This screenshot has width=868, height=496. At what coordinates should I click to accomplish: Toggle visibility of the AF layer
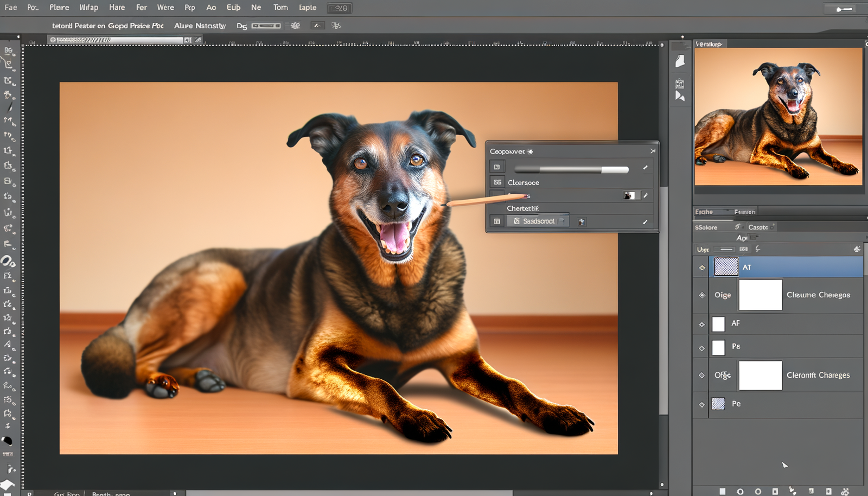coord(701,325)
